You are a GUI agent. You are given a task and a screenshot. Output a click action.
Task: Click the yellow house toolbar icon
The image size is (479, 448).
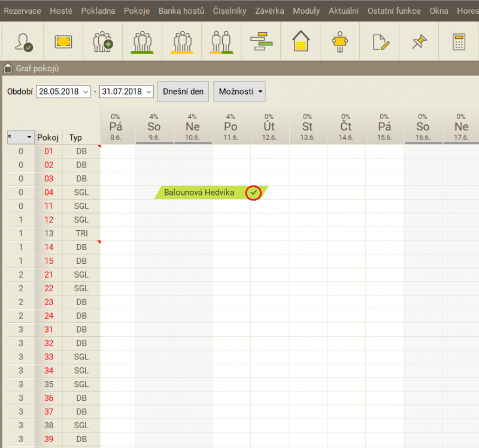(301, 42)
